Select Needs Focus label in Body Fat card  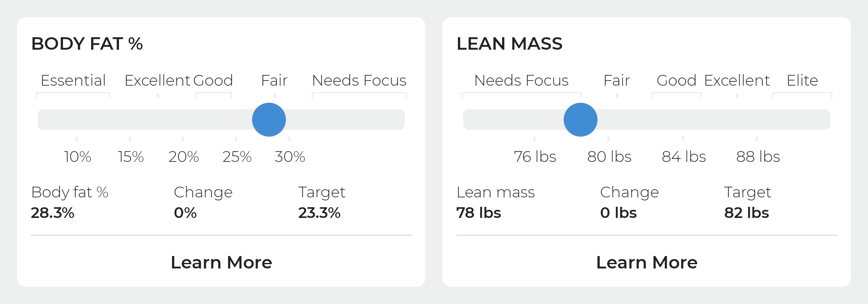coord(359,80)
